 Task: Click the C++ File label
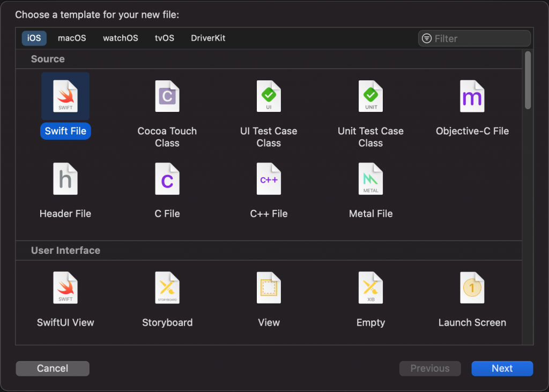269,213
